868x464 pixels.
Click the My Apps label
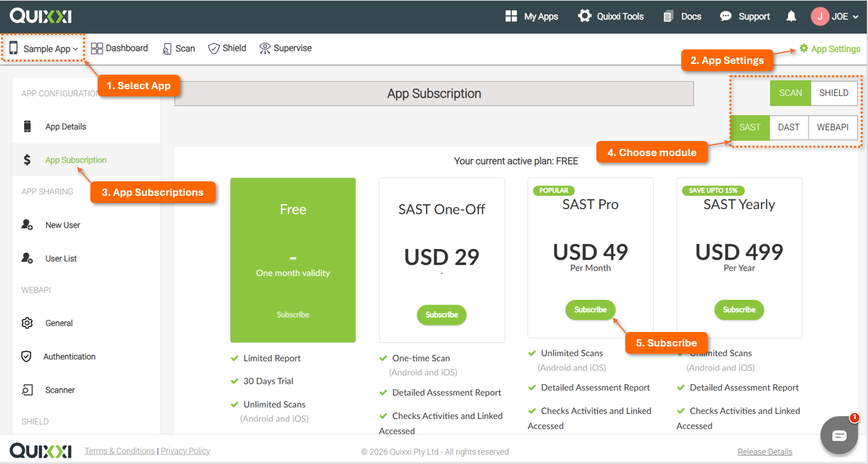(541, 16)
